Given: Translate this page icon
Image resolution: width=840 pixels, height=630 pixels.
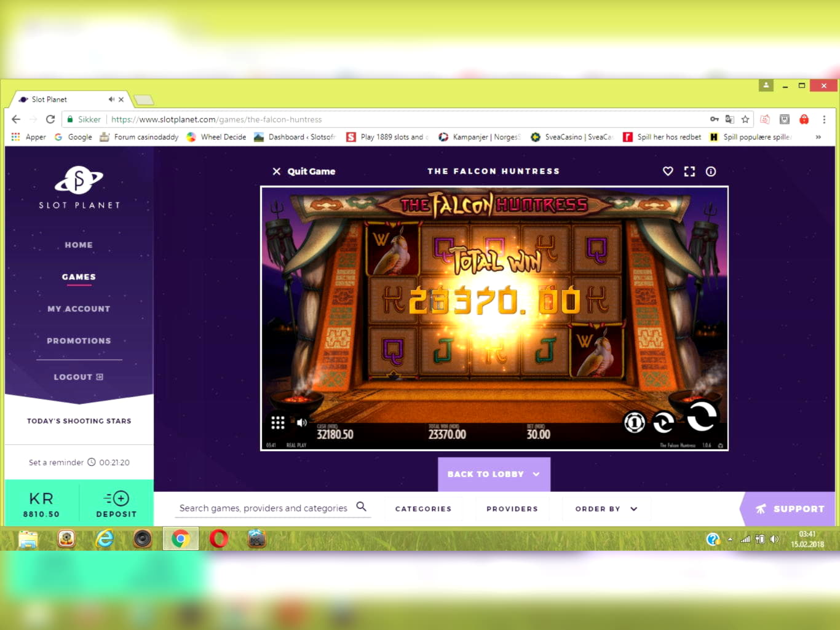Looking at the screenshot, I should pos(729,119).
